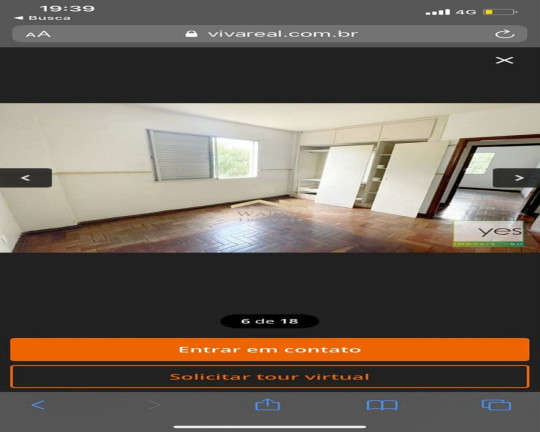This screenshot has width=540, height=432.
Task: Advance to the next photo with the right arrow
Action: (x=517, y=178)
